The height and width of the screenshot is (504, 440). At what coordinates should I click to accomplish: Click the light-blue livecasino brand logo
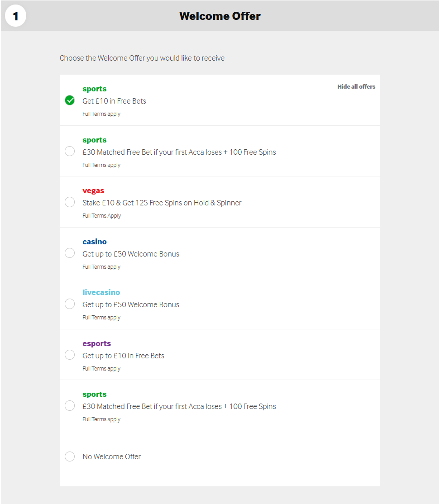click(101, 292)
